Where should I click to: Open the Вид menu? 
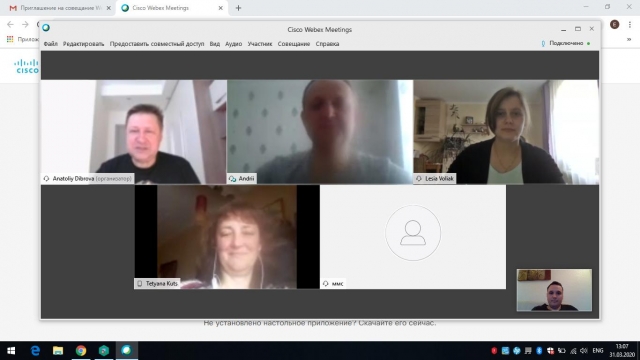click(x=215, y=44)
